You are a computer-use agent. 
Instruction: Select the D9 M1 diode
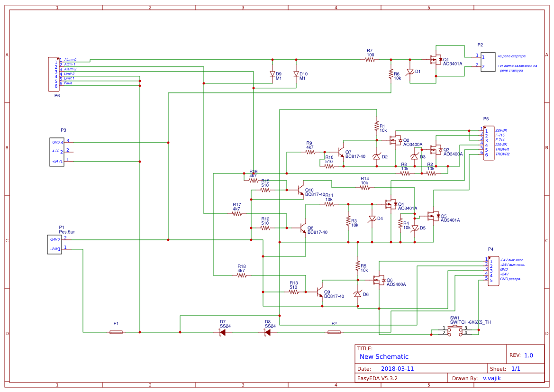[x=272, y=74]
